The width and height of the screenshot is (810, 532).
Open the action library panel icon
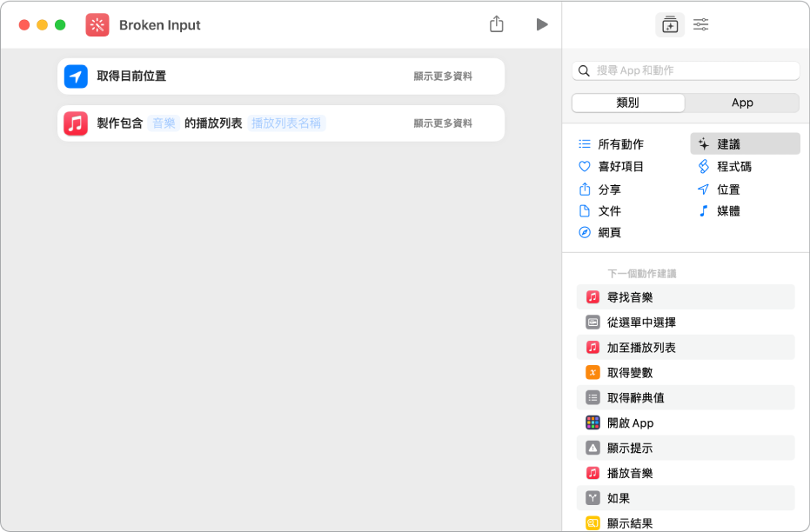pyautogui.click(x=670, y=24)
